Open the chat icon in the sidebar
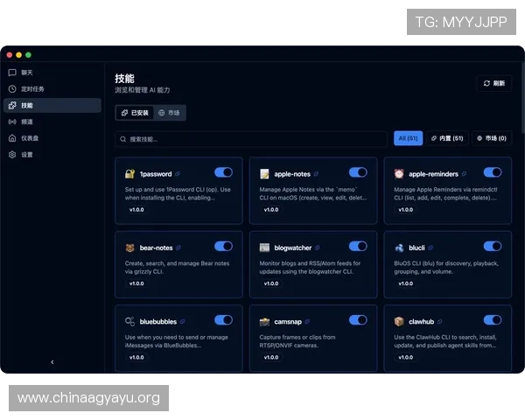 point(12,73)
